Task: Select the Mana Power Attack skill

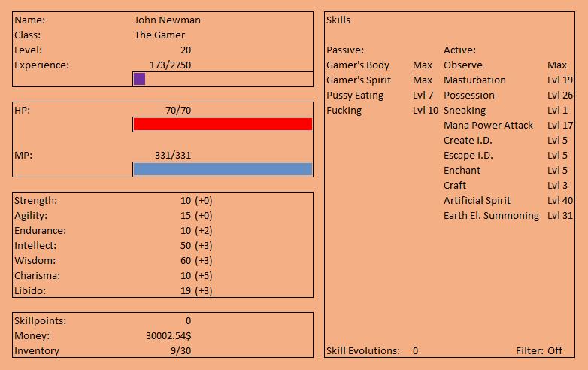Action: 488,125
